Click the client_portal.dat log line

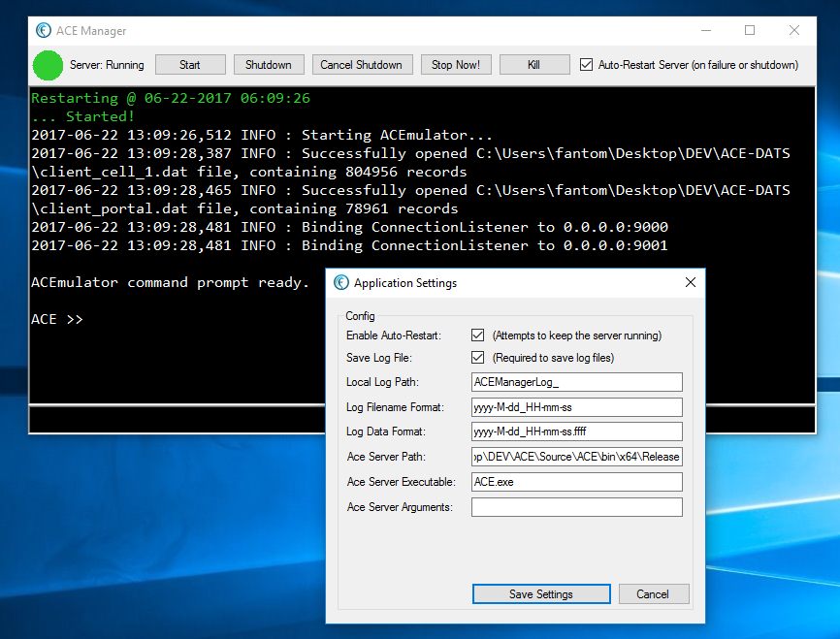(411, 199)
